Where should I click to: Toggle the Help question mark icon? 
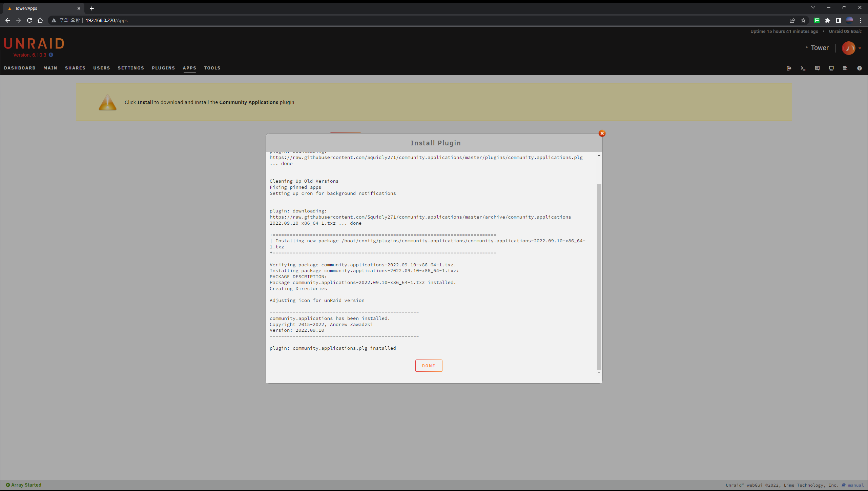(x=859, y=68)
